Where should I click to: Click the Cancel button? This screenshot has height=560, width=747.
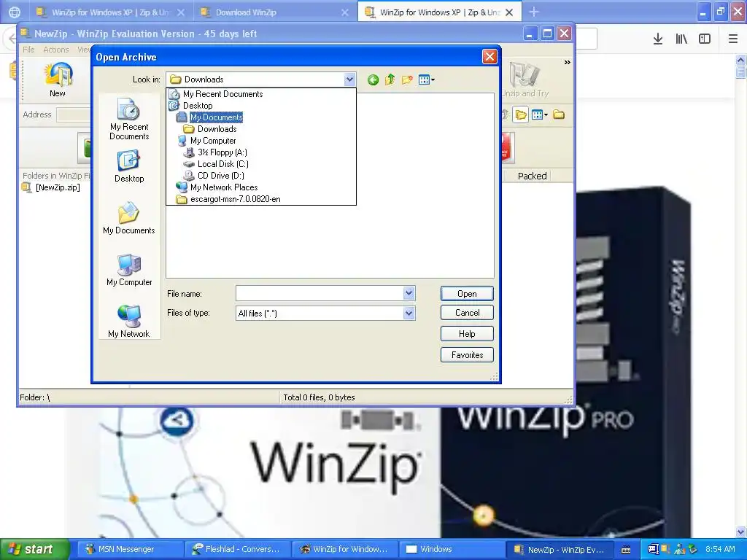click(467, 313)
